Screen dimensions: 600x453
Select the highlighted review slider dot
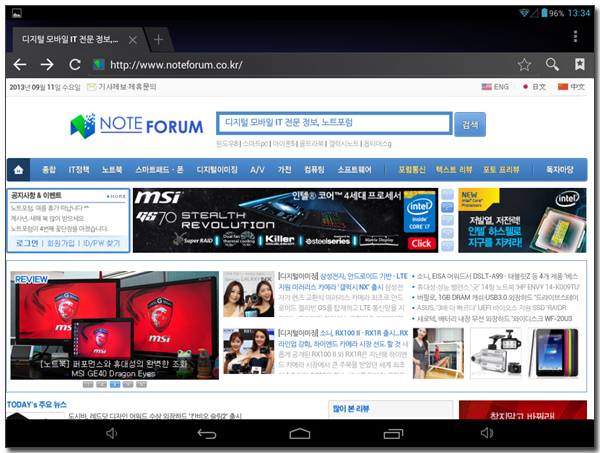pos(114,384)
